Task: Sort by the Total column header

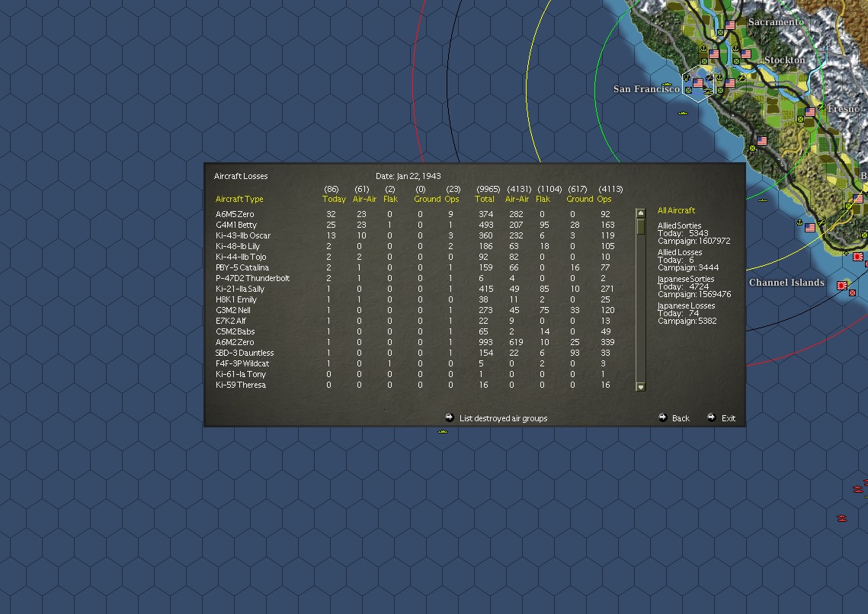Action: coord(485,199)
